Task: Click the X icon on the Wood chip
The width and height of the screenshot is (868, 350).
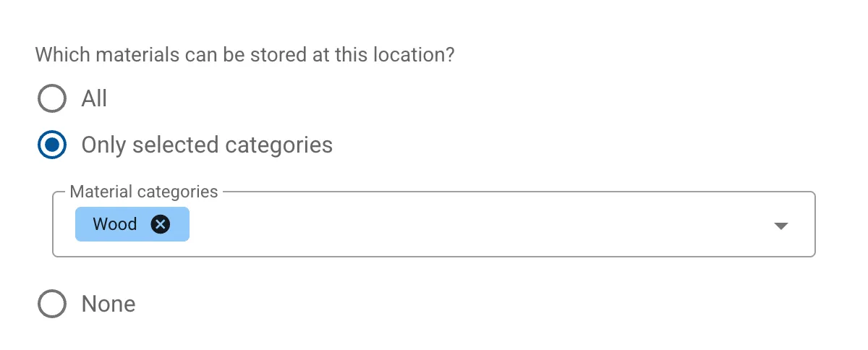Action: [x=161, y=224]
